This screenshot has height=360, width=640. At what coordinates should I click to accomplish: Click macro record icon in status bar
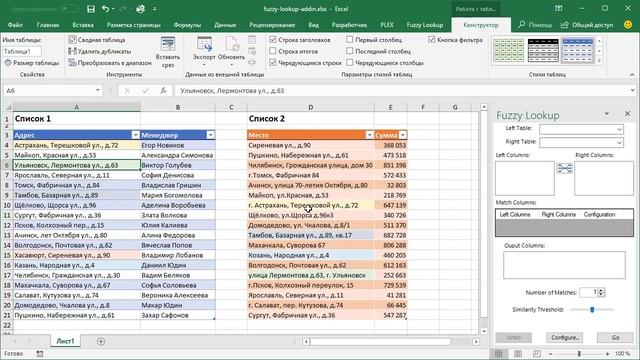[40, 353]
